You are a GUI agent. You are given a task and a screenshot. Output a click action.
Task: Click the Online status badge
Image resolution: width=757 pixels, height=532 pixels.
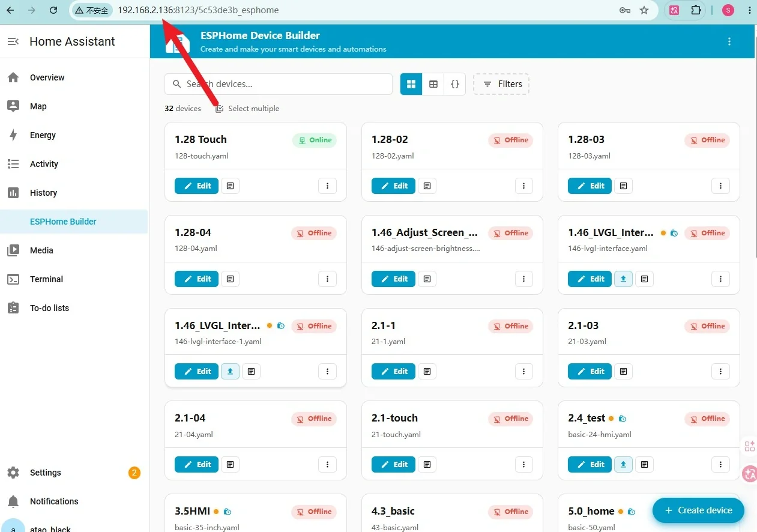click(315, 140)
